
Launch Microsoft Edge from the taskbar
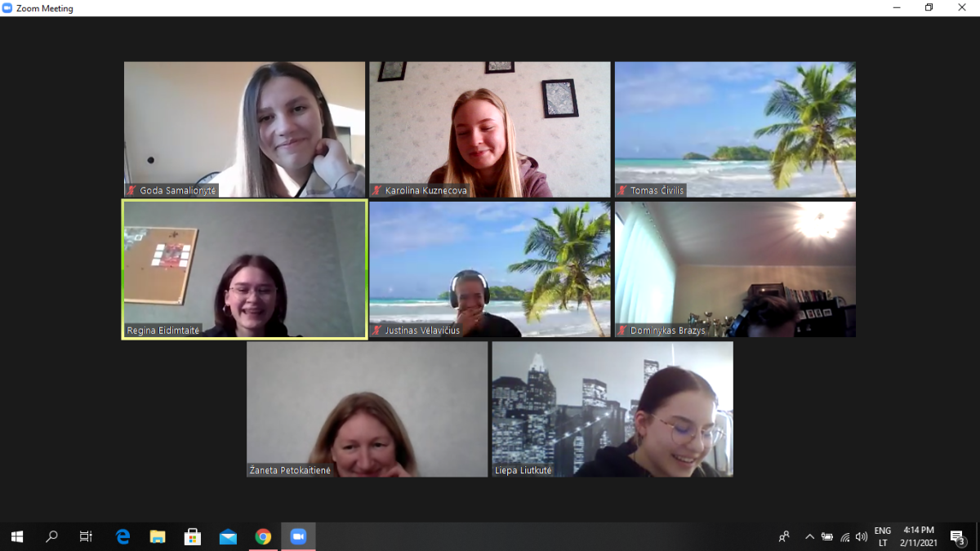(122, 536)
